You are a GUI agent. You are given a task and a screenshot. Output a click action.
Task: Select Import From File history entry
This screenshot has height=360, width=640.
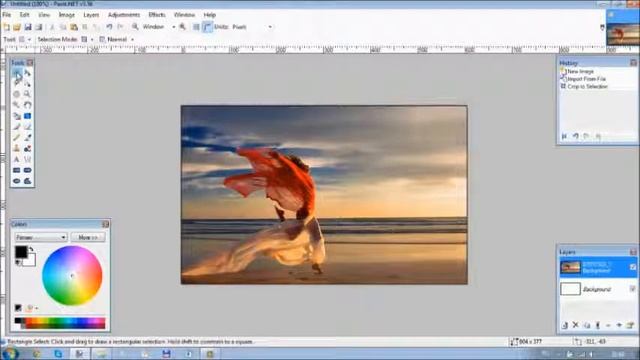tap(586, 79)
